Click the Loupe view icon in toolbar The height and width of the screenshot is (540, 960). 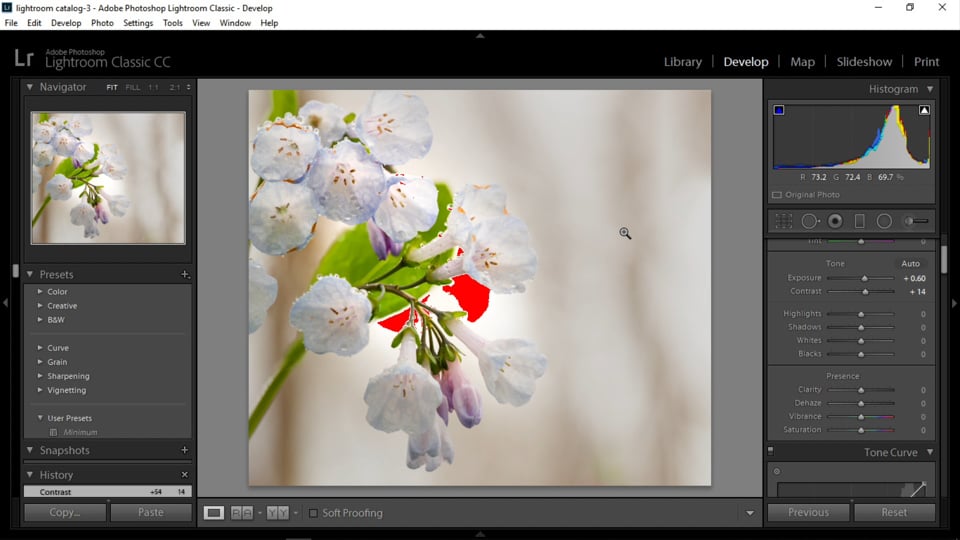click(x=214, y=513)
